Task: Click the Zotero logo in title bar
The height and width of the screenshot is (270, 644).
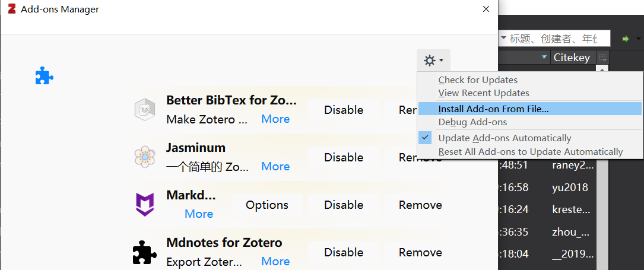Action: [x=12, y=9]
